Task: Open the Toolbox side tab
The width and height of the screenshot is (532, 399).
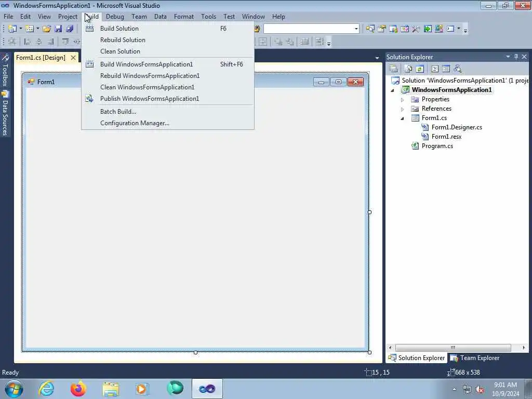Action: pos(5,70)
